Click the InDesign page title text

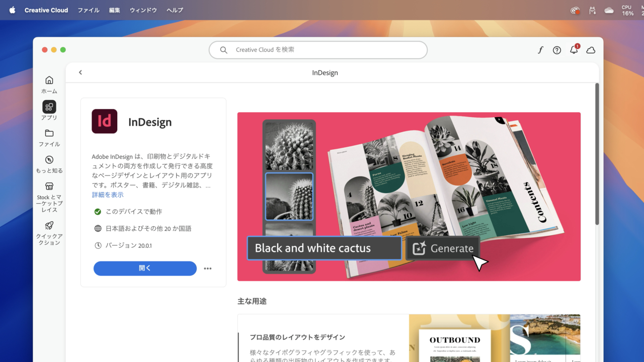(325, 73)
